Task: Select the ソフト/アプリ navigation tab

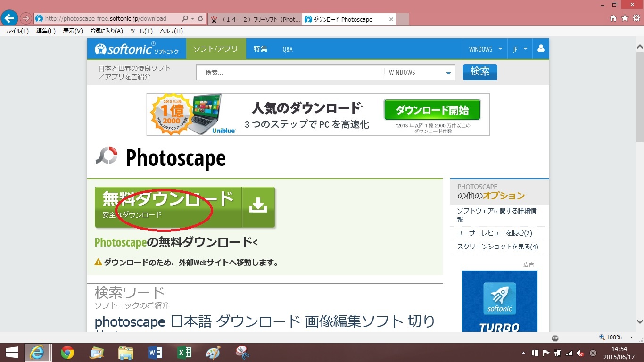Action: tap(216, 49)
